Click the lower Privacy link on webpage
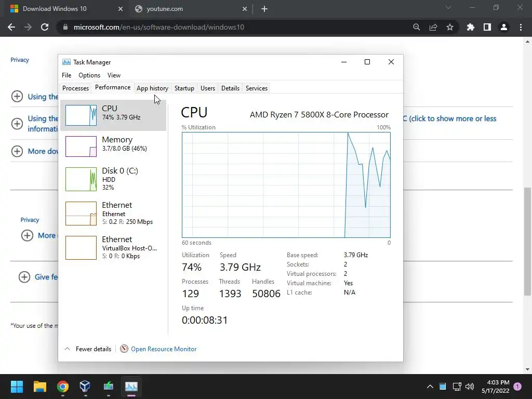Image resolution: width=532 pixels, height=399 pixels. [30, 220]
